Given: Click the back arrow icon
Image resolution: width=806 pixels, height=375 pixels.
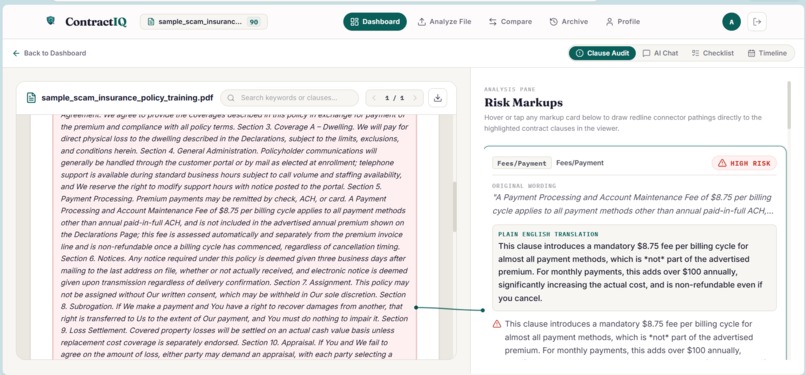Looking at the screenshot, I should tap(16, 53).
